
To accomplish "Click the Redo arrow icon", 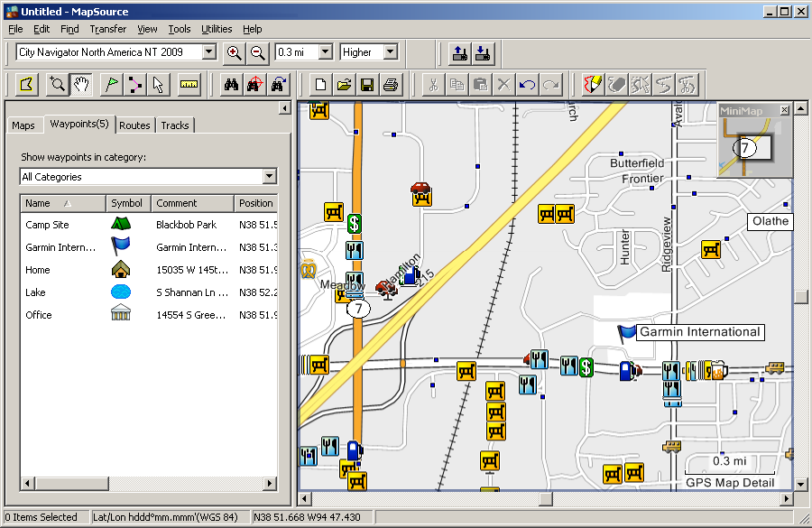I will [x=550, y=85].
